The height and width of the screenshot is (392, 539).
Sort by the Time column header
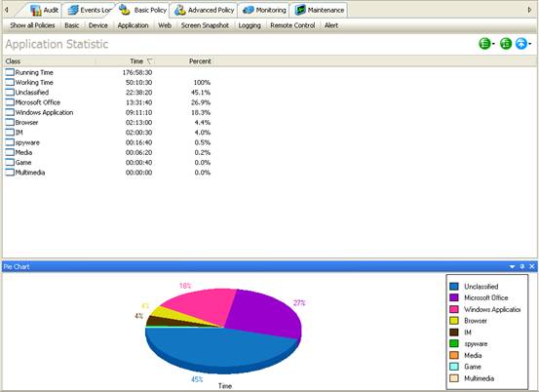click(x=136, y=61)
